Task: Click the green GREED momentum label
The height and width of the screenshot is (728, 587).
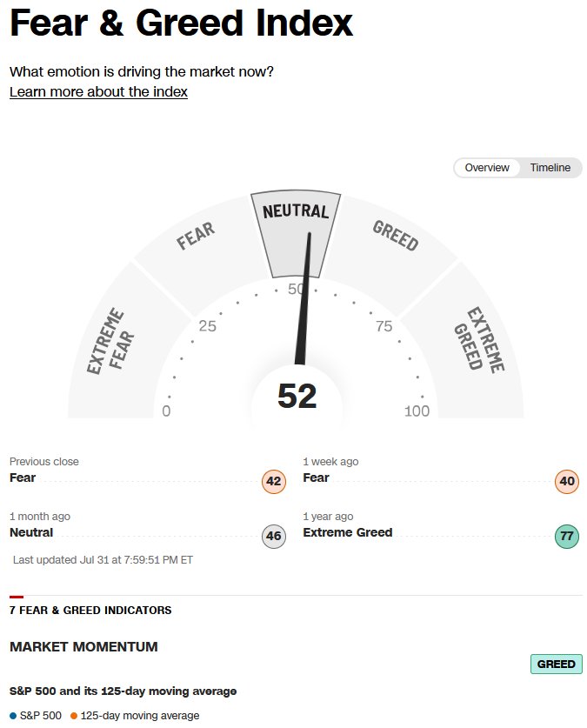Action: coord(556,664)
